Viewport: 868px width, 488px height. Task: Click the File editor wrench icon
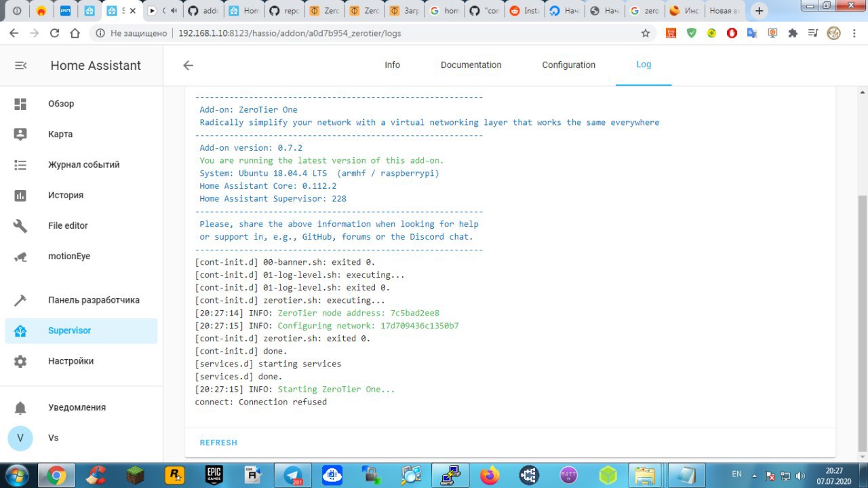click(x=20, y=226)
